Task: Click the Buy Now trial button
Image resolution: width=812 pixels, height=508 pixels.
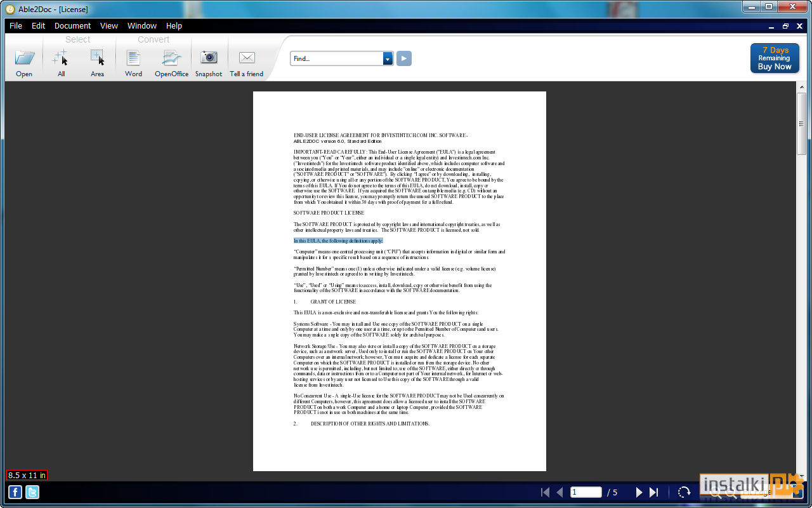Action: point(775,58)
